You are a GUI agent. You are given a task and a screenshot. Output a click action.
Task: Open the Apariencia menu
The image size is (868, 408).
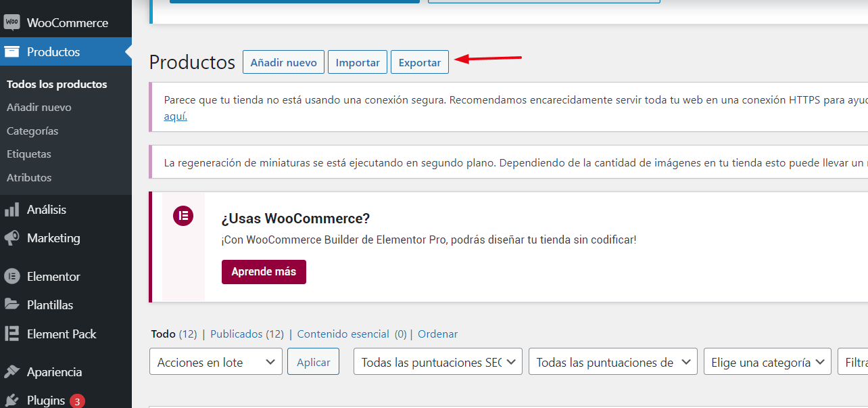pos(66,371)
